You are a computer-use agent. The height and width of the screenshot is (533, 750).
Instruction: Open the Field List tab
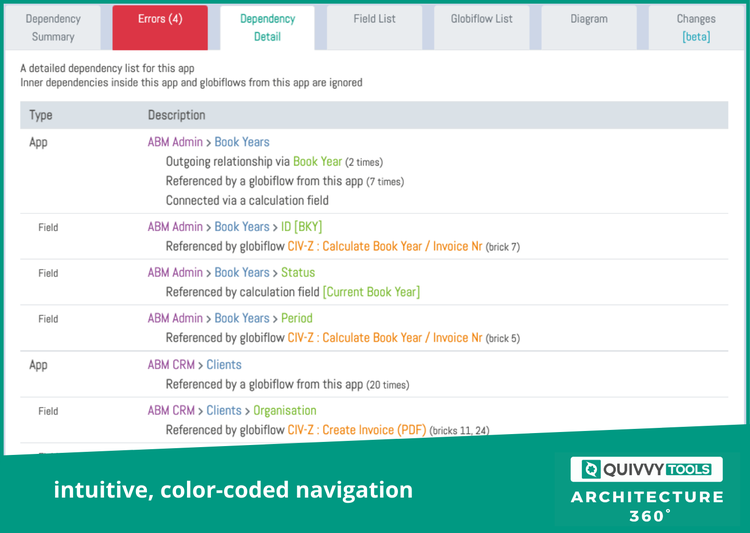(x=375, y=28)
